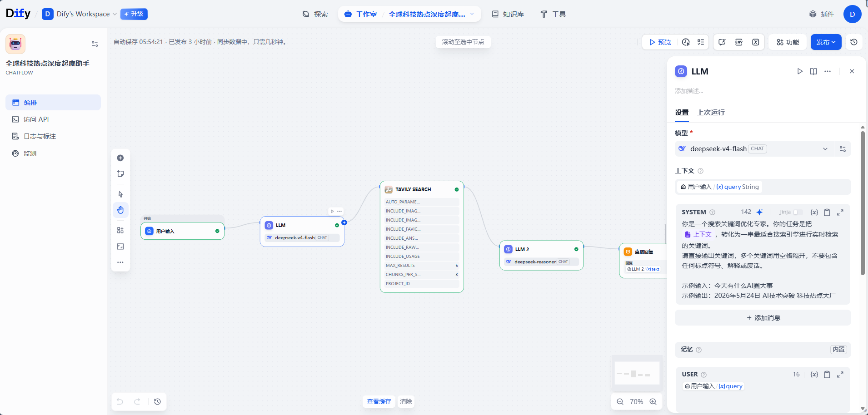The width and height of the screenshot is (868, 415).
Task: Open the help docs icon in the LLM panel
Action: click(813, 71)
